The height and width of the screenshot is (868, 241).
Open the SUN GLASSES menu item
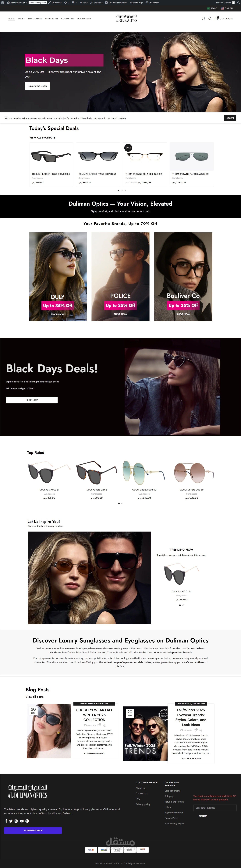tap(35, 19)
